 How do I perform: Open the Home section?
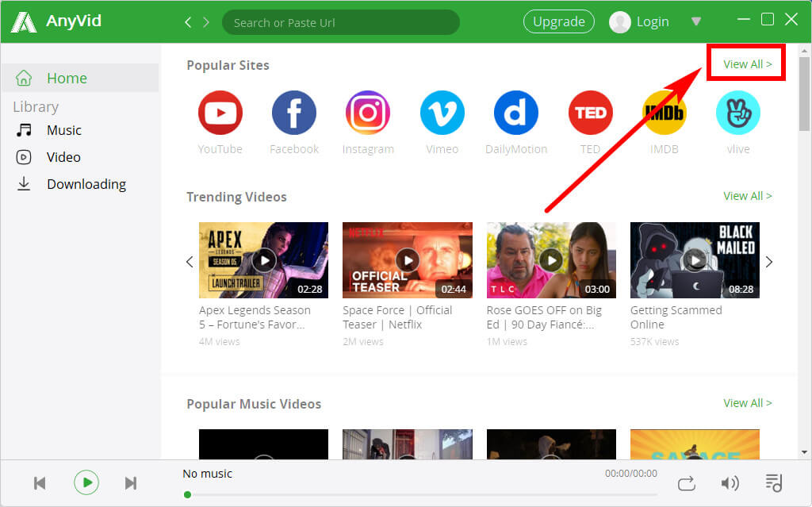point(80,78)
